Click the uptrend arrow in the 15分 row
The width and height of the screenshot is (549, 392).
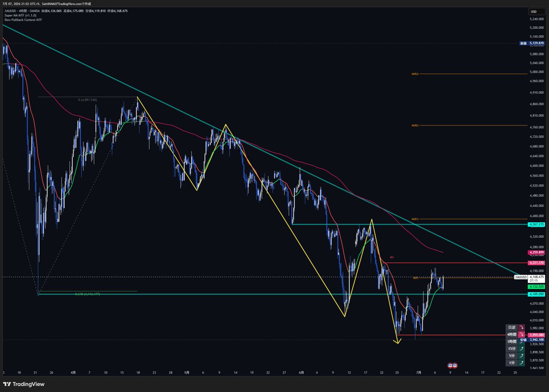tap(522, 349)
